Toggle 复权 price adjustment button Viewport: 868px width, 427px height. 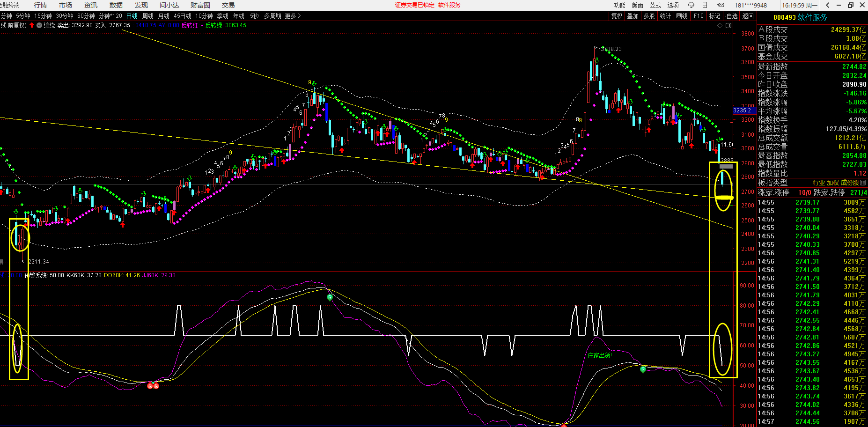coord(617,16)
